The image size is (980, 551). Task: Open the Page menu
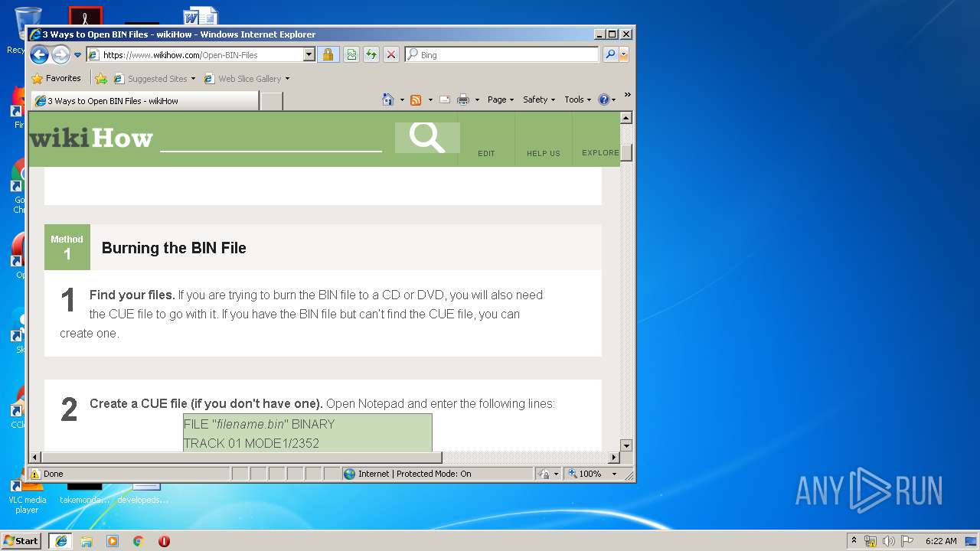[x=501, y=99]
